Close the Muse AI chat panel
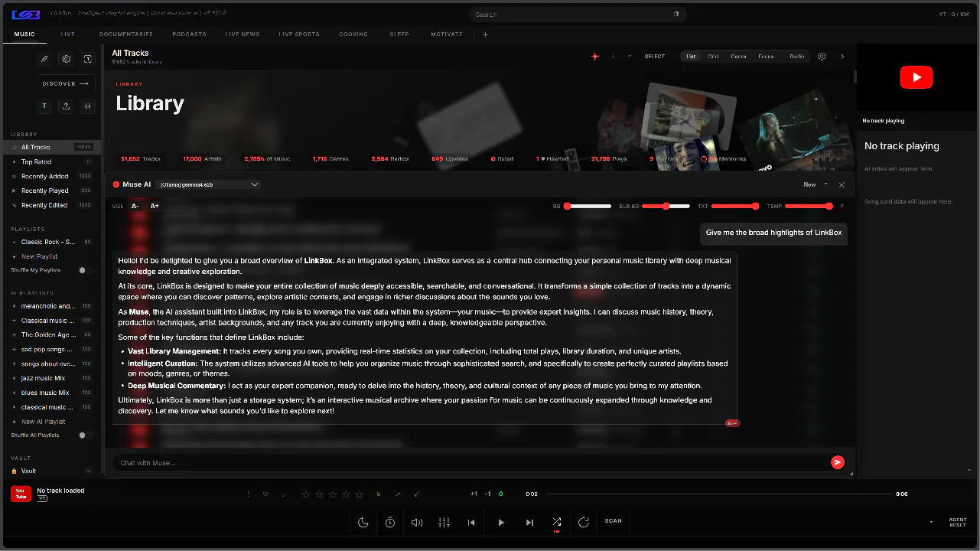 tap(842, 184)
